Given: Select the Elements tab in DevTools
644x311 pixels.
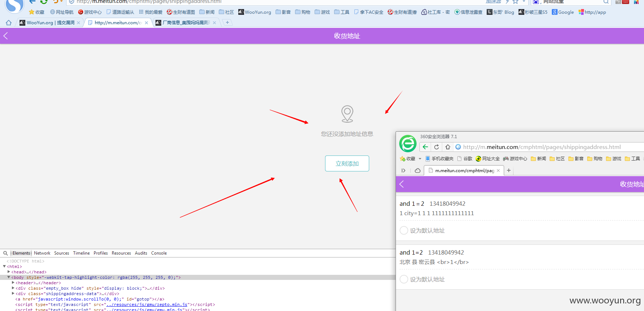Looking at the screenshot, I should pyautogui.click(x=21, y=253).
